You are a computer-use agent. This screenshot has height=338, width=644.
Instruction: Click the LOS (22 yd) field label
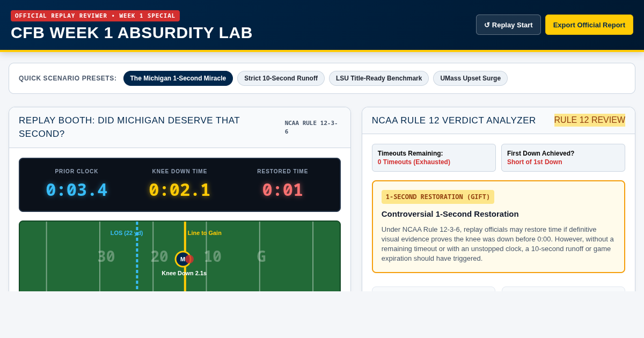click(x=127, y=233)
